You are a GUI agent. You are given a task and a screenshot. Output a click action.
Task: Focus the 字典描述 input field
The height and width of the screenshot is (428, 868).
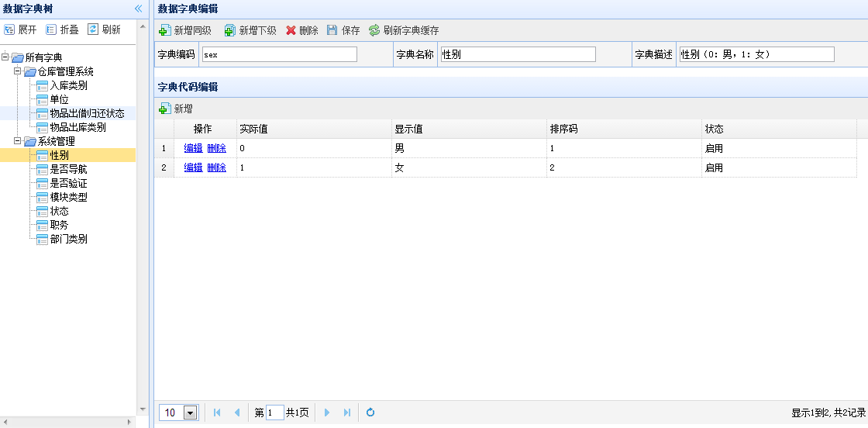(x=756, y=54)
